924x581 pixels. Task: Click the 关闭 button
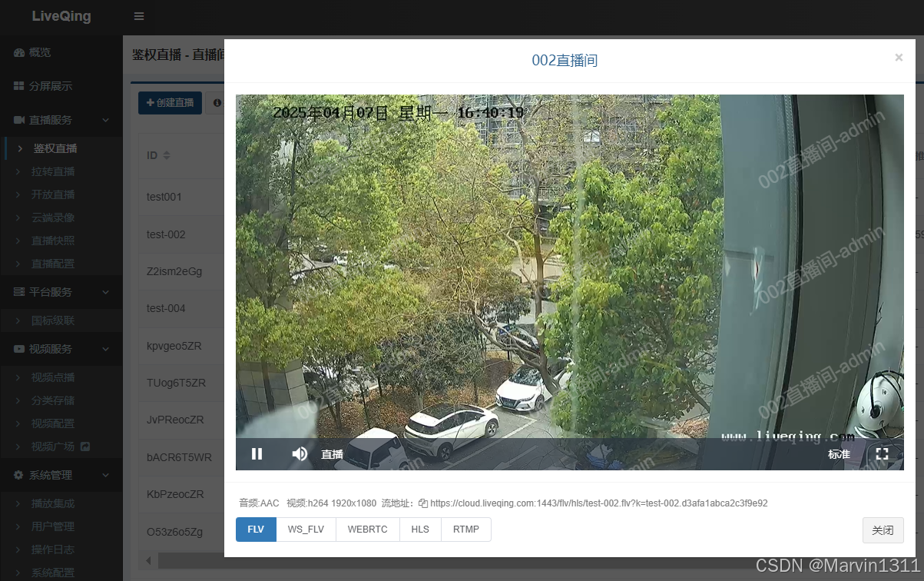coord(883,530)
